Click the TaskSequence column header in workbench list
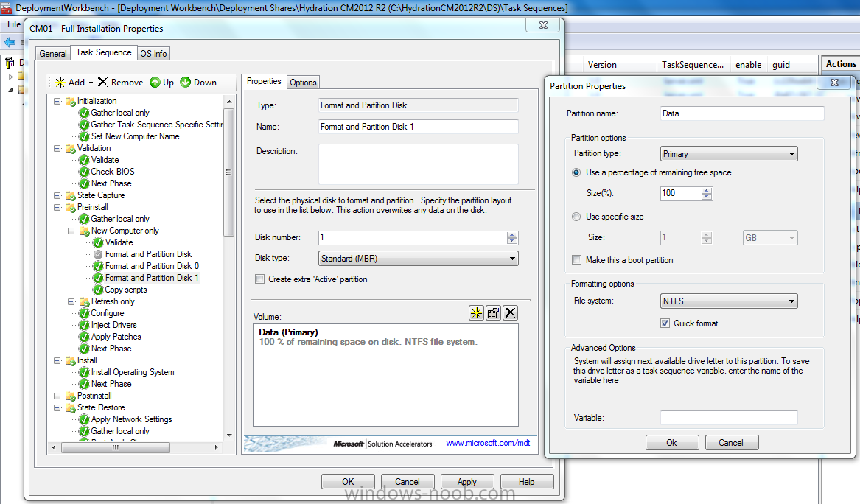This screenshot has height=504, width=860. [693, 65]
